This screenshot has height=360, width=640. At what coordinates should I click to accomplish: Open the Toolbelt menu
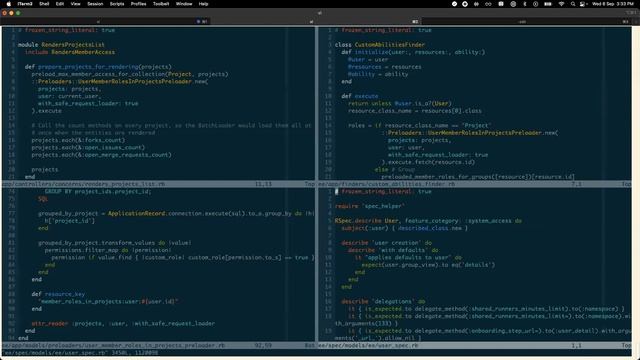(x=161, y=4)
